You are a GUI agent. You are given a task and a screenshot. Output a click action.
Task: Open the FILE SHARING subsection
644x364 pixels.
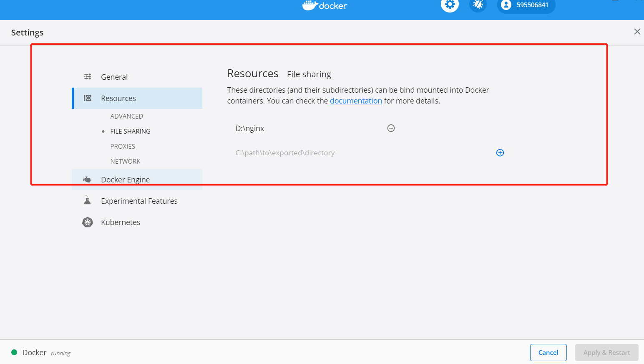130,131
